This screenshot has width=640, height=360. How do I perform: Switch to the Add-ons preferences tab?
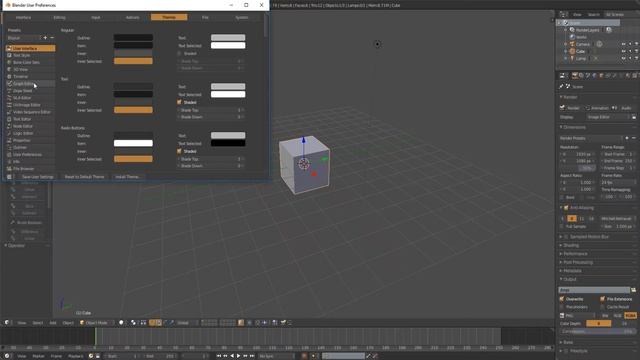132,17
